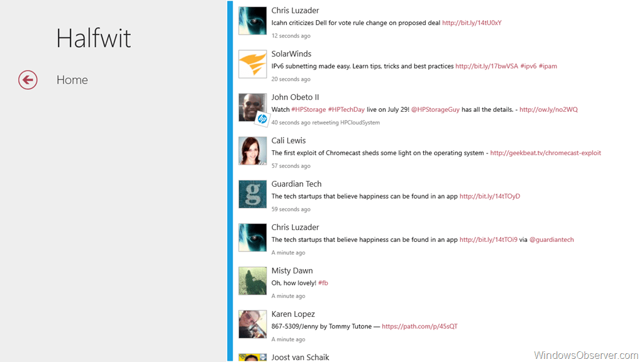Open the link http://bit.ly/14tTOi9
This screenshot has height=362, width=644.
[x=488, y=239]
